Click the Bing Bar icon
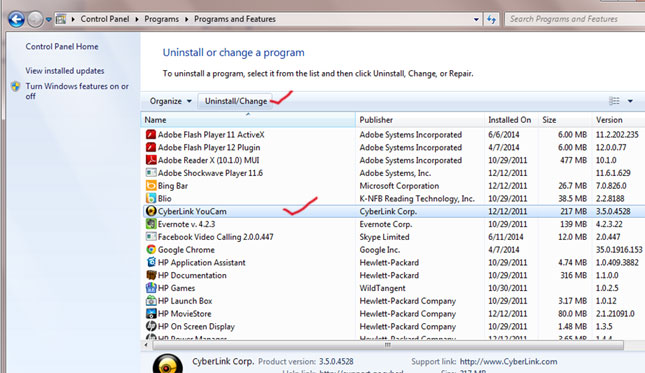The image size is (645, 373). click(x=151, y=185)
